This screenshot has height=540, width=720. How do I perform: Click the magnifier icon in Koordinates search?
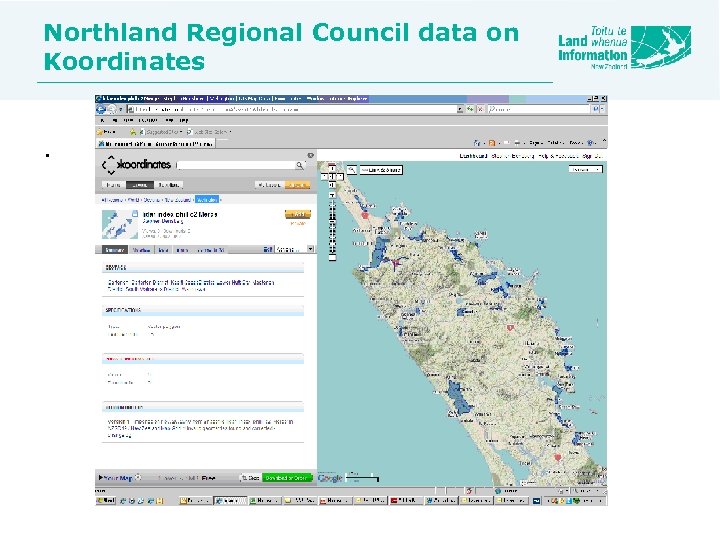(300, 165)
